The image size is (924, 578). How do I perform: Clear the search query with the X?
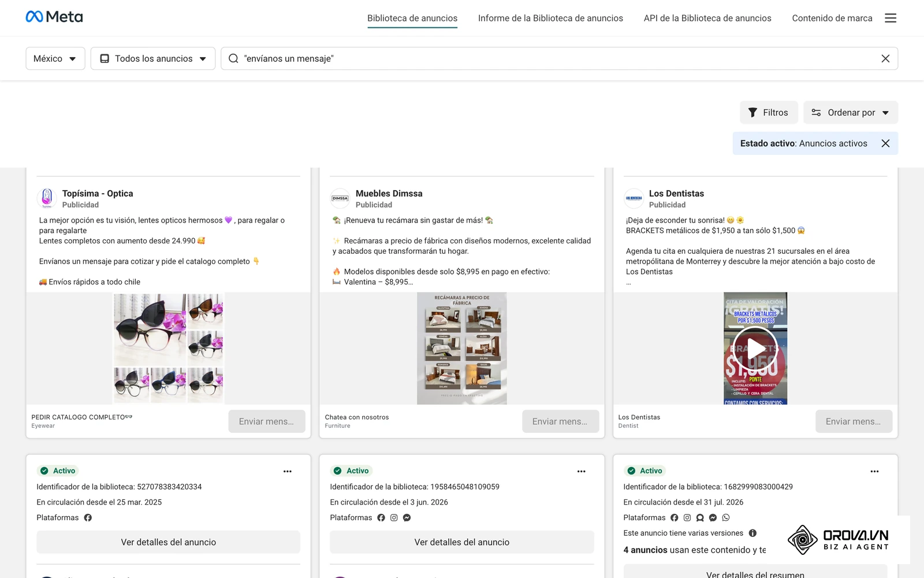pos(885,58)
